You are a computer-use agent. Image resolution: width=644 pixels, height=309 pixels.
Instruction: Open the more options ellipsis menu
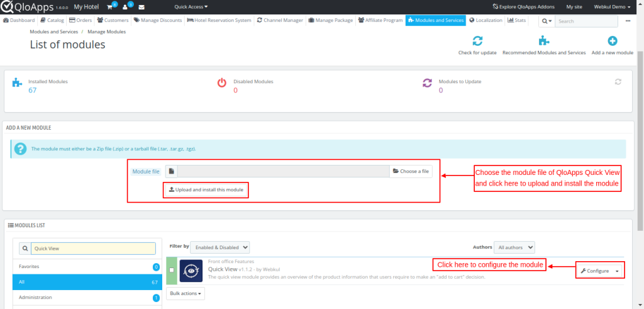click(x=628, y=21)
